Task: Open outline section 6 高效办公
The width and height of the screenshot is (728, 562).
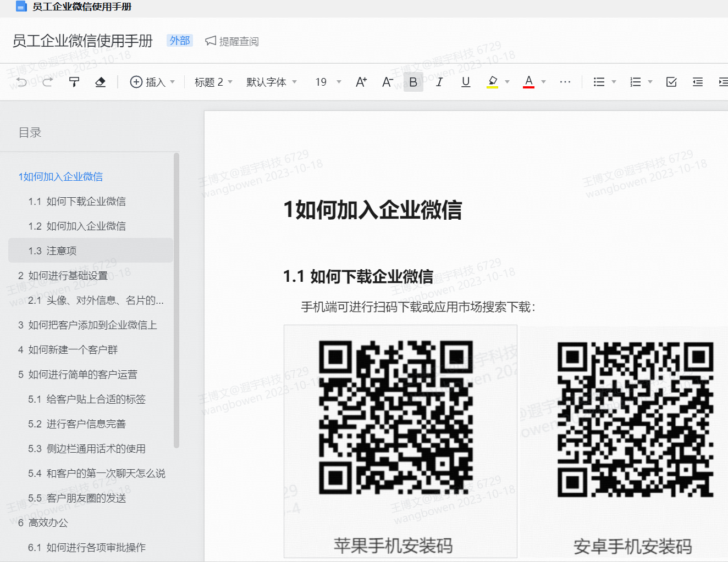Action: [43, 522]
